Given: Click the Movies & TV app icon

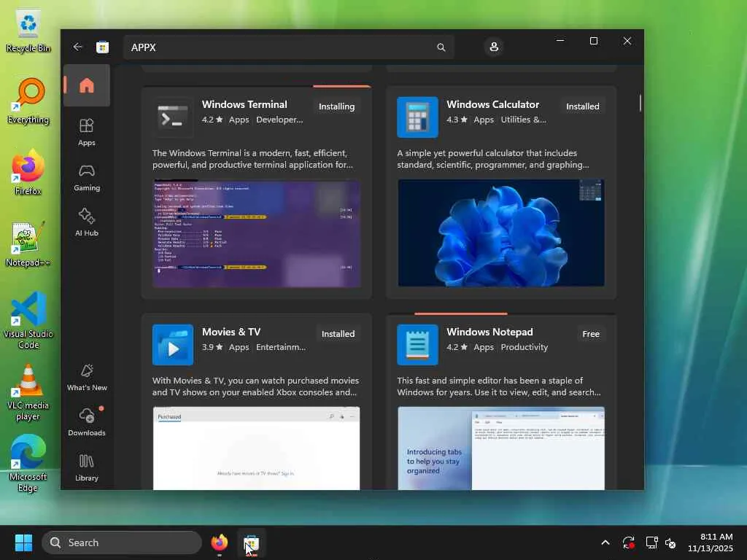Looking at the screenshot, I should tap(172, 345).
